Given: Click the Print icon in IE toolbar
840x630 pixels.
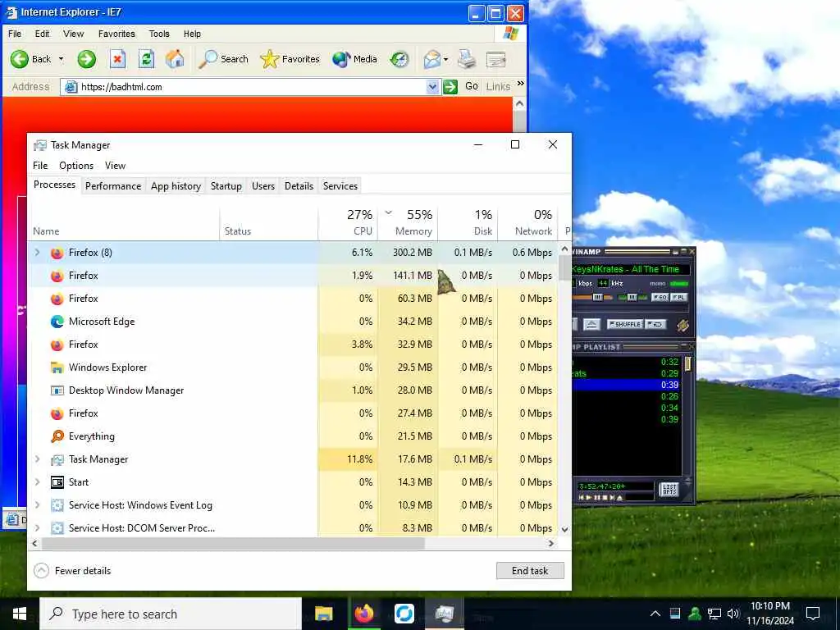Looking at the screenshot, I should (x=467, y=59).
